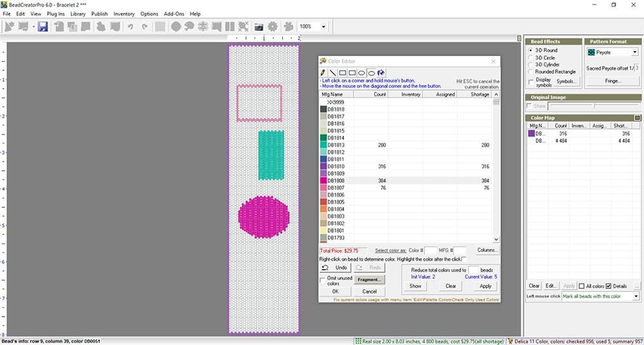Click the blue floppy disk save icon
This screenshot has width=644, height=345.
click(x=43, y=26)
